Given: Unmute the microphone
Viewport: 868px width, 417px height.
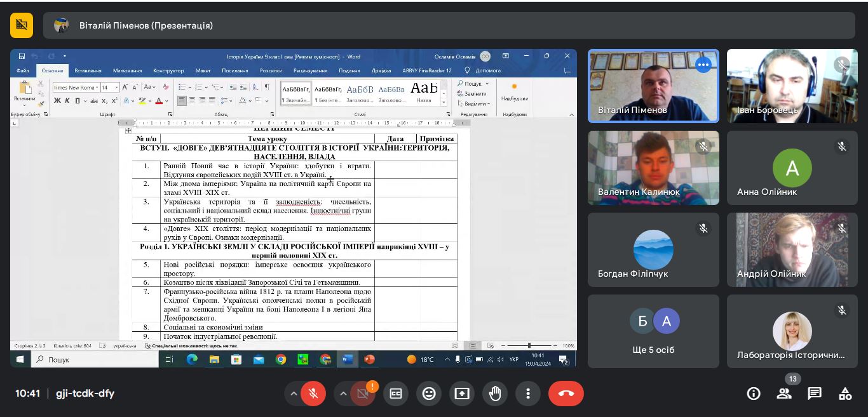Looking at the screenshot, I should (x=313, y=394).
